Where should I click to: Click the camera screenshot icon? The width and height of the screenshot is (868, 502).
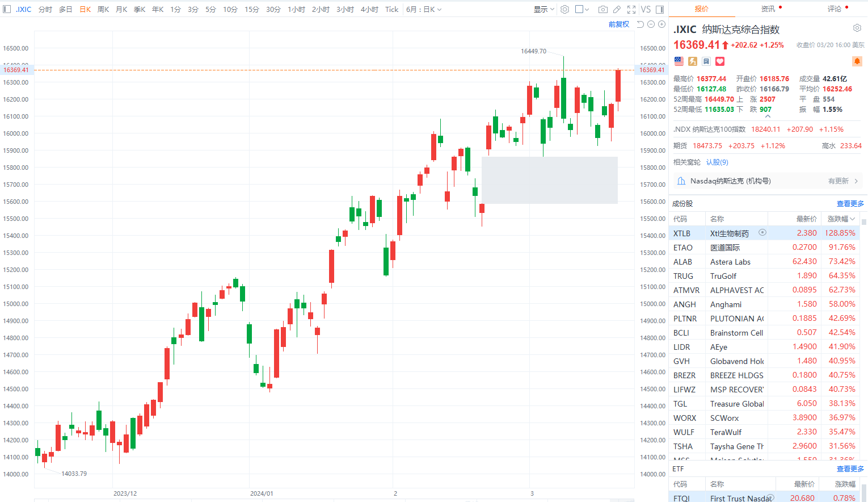(602, 10)
